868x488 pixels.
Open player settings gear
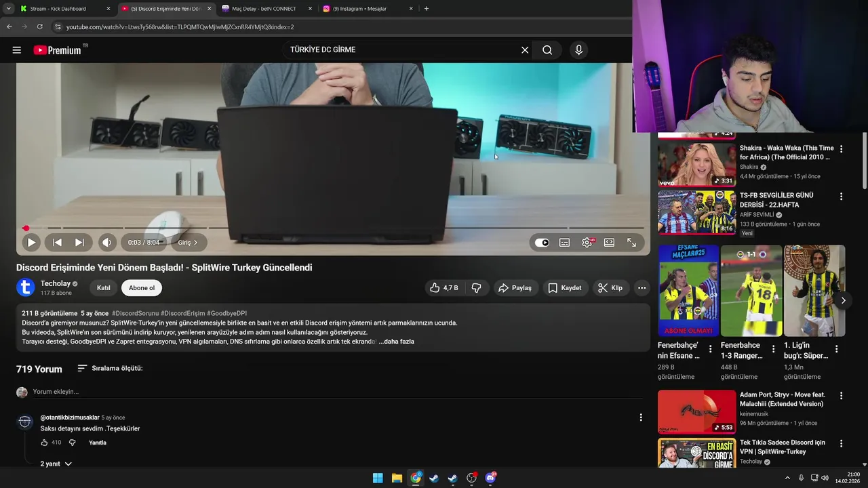click(587, 243)
